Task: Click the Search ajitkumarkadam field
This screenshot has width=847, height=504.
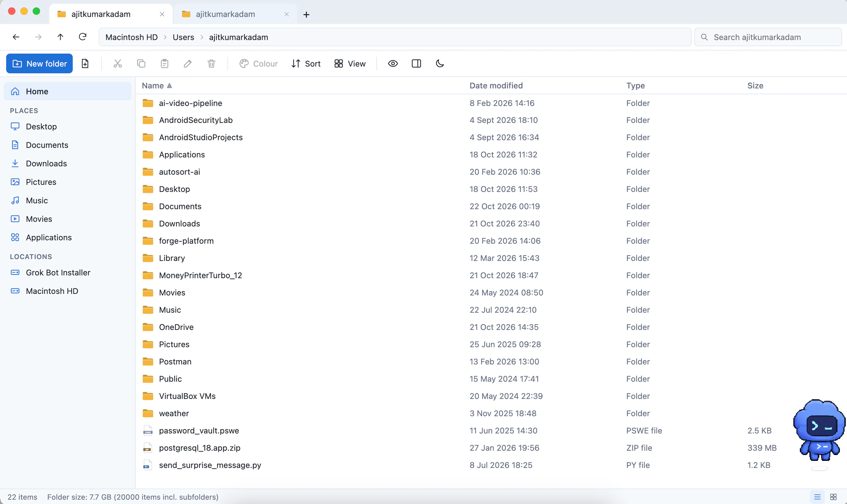Action: pyautogui.click(x=768, y=37)
